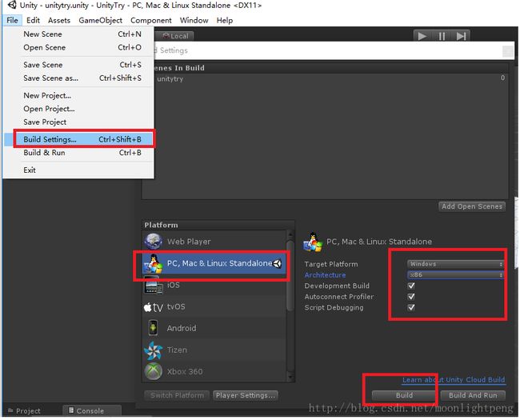Open the GameObject menu
Screen dimensions: 520x420
[x=101, y=20]
